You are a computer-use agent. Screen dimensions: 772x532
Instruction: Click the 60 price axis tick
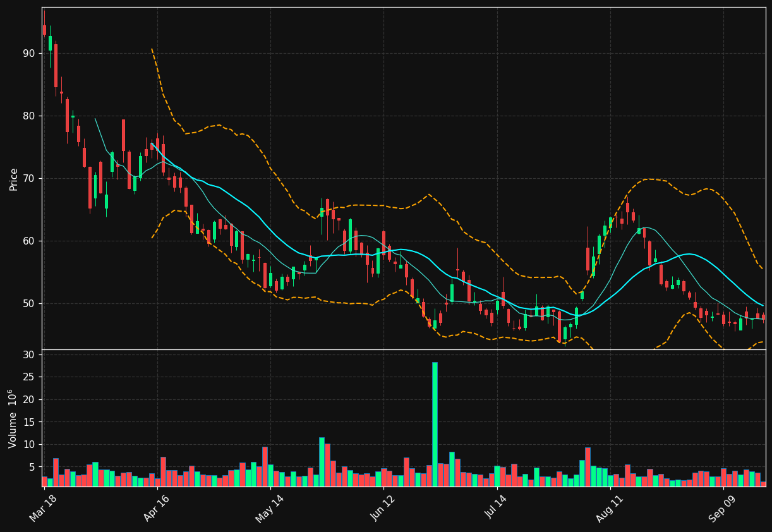(x=29, y=241)
